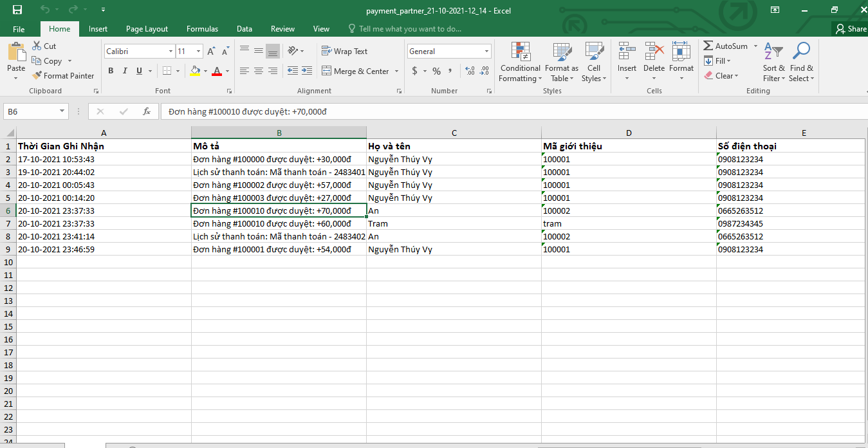
Task: Click the Insert Function fx icon
Action: coord(147,111)
